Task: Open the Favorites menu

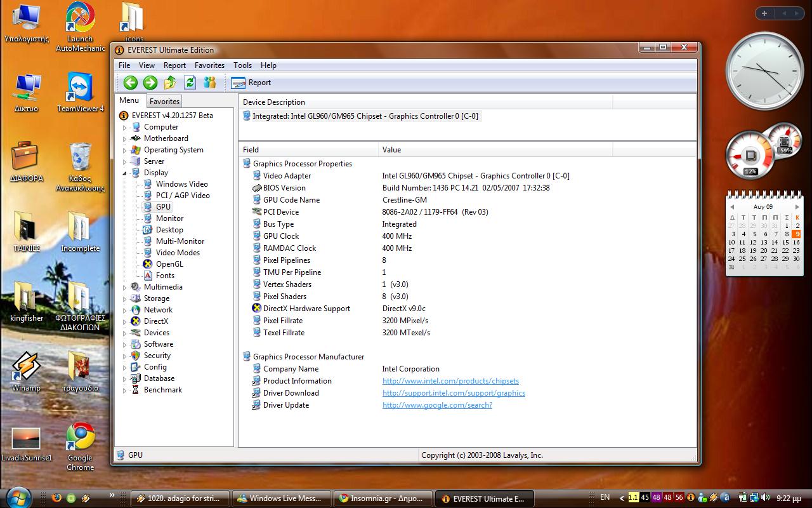Action: click(209, 65)
